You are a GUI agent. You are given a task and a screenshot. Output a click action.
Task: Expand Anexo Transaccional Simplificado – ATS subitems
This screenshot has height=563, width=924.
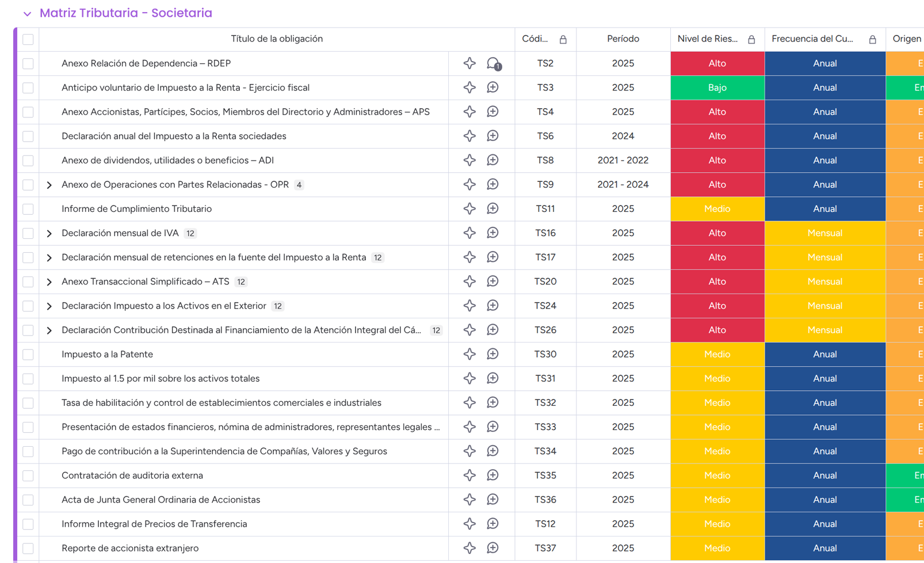(49, 282)
